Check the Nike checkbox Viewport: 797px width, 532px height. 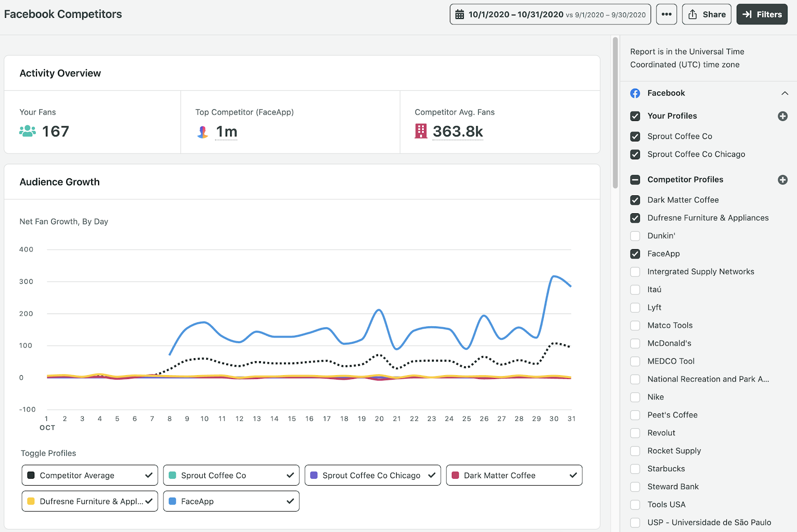point(635,398)
